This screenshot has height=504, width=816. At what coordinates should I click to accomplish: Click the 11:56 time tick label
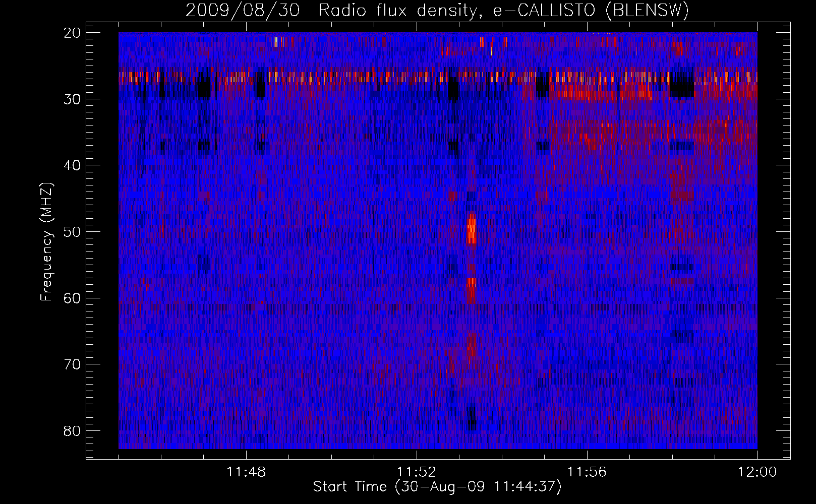coord(587,472)
